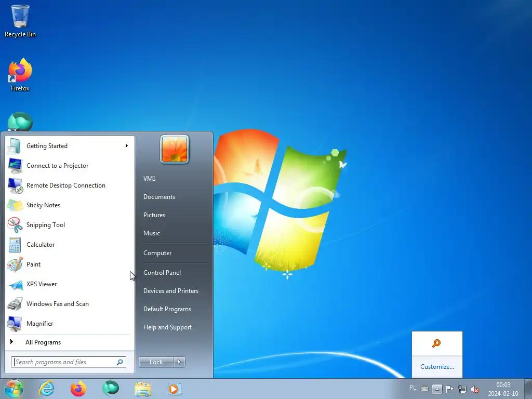Viewport: 532px width, 399px height.
Task: Click the taskbar clock and date
Action: tap(503, 389)
